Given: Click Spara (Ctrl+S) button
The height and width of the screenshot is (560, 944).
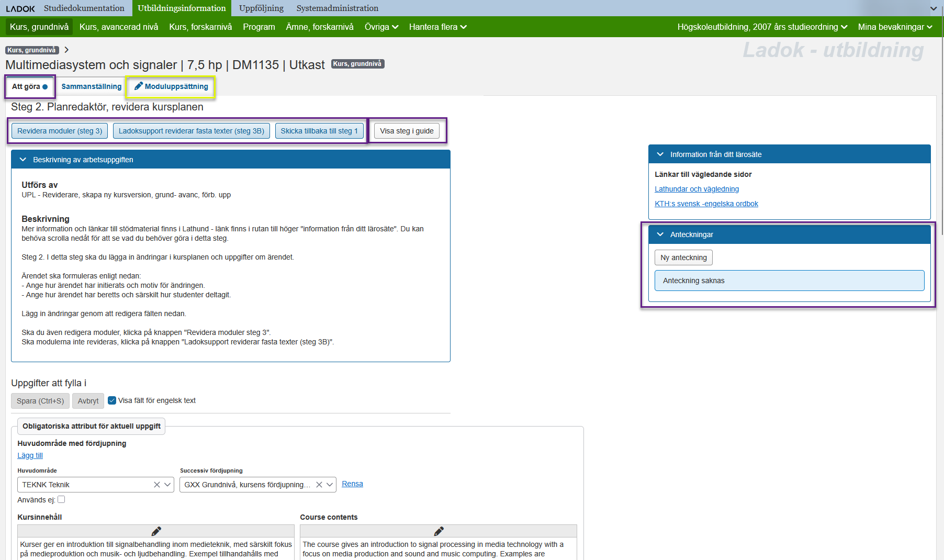Looking at the screenshot, I should click(40, 401).
